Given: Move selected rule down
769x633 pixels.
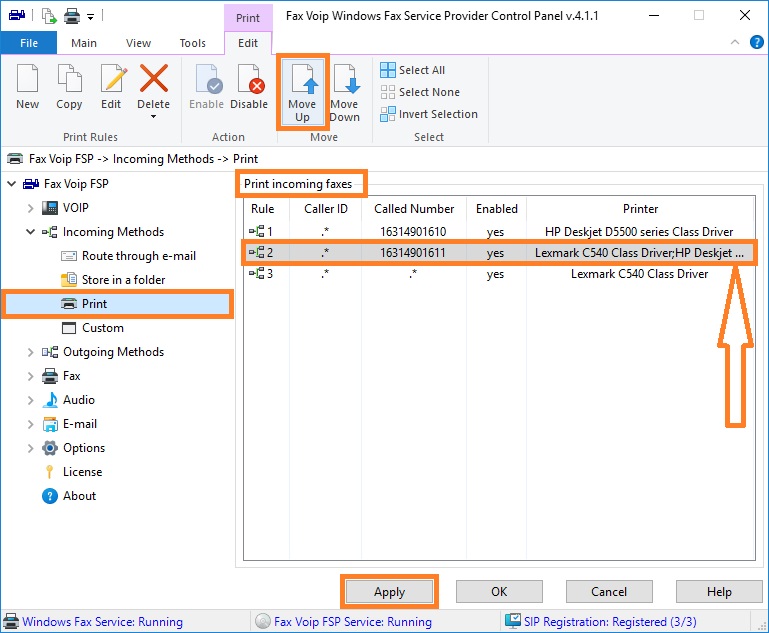Looking at the screenshot, I should click(x=345, y=92).
